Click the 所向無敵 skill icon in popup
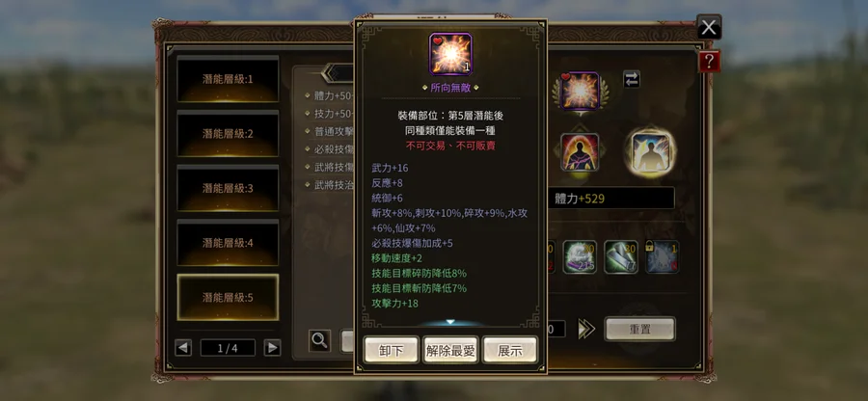The height and width of the screenshot is (401, 868). [x=450, y=54]
